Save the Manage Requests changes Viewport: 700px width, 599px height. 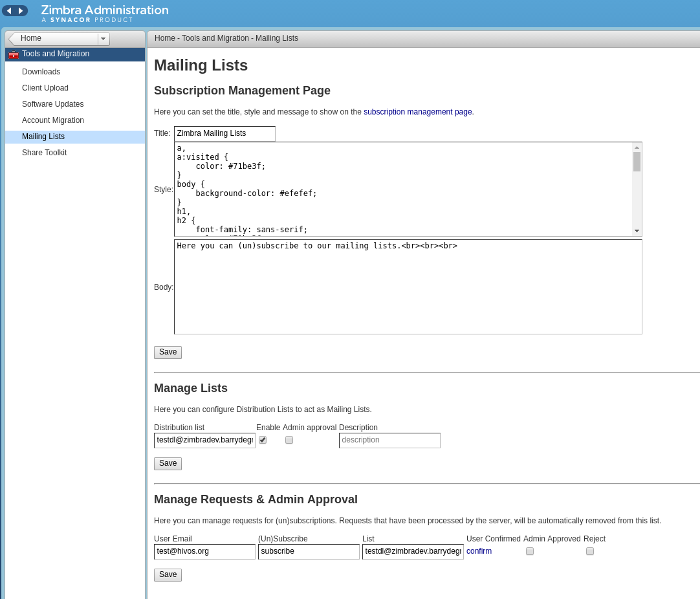(x=168, y=574)
